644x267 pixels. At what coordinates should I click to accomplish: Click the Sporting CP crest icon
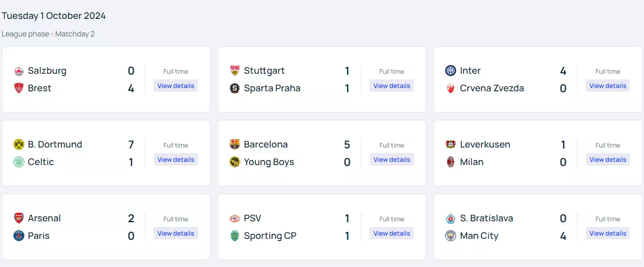[235, 236]
